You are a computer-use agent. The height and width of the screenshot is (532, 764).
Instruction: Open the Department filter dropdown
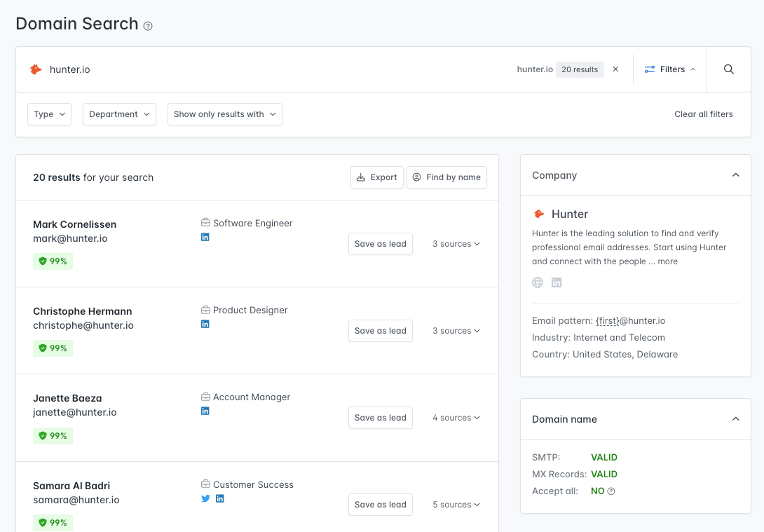tap(119, 114)
